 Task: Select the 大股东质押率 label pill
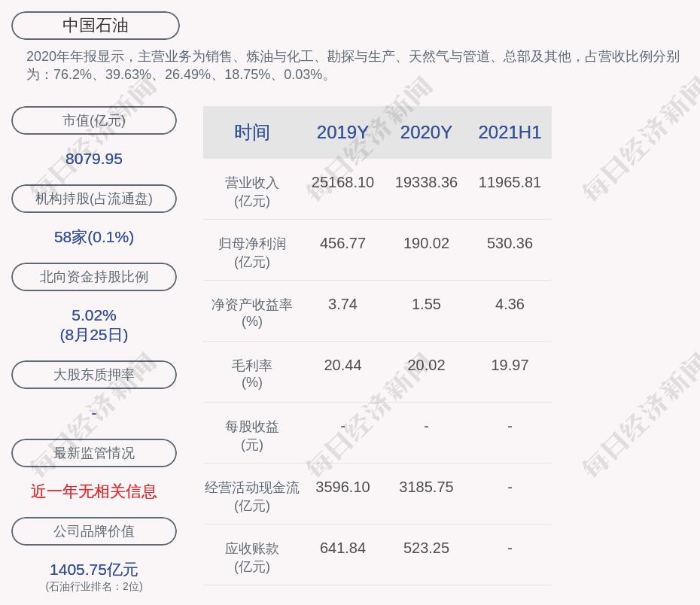click(94, 375)
